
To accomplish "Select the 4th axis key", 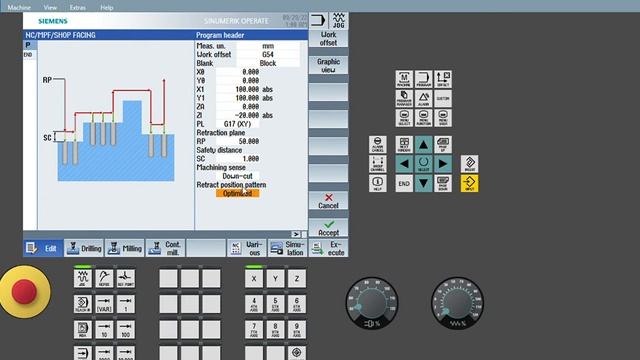I will coord(254,304).
